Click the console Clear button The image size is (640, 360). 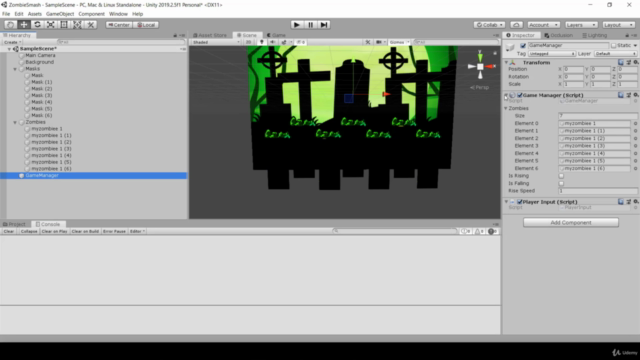(x=9, y=231)
